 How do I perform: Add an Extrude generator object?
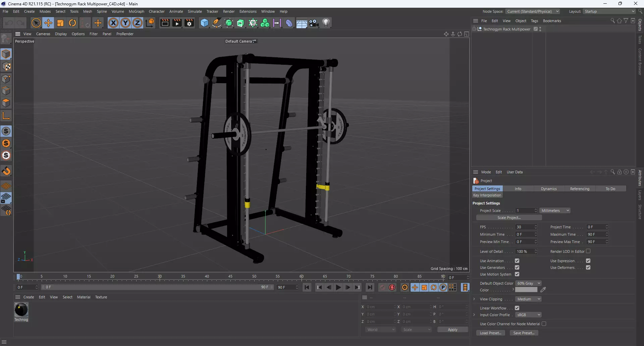(241, 23)
